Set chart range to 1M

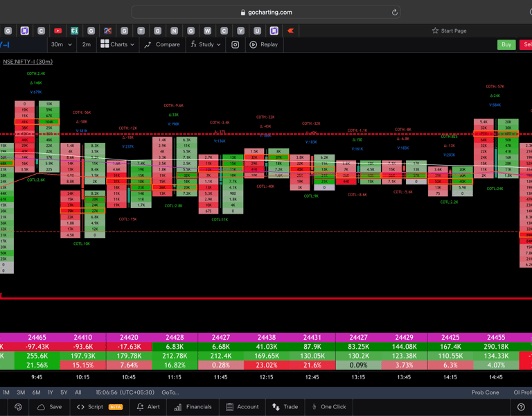click(6, 392)
